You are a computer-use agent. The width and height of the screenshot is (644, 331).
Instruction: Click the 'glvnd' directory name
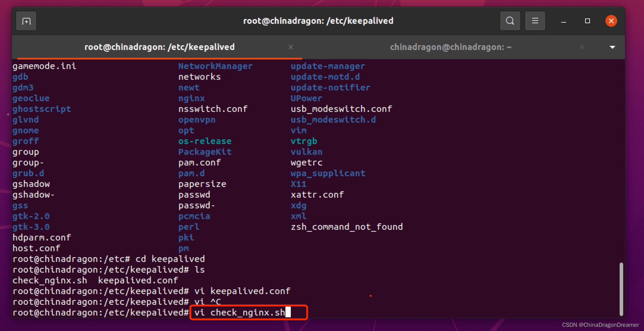click(x=26, y=120)
